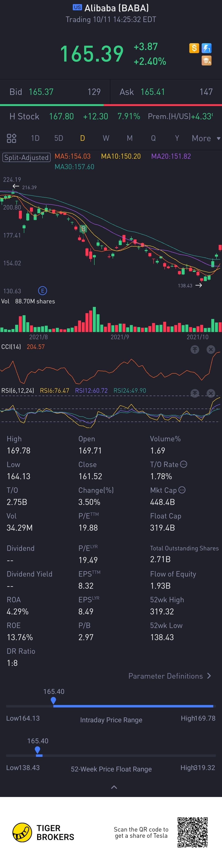Viewport: 222px width, 868px height.
Task: Tap MA20:151.82 indicator label
Action: (x=171, y=156)
